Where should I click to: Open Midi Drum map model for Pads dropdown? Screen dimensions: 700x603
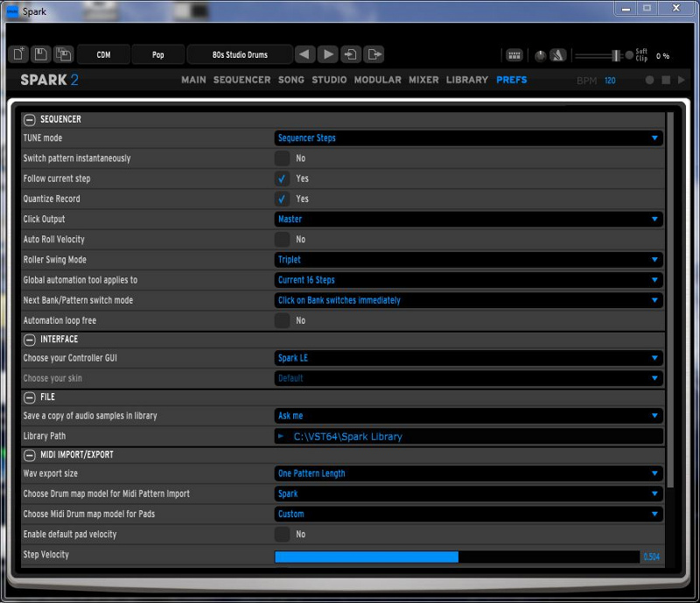[x=468, y=514]
